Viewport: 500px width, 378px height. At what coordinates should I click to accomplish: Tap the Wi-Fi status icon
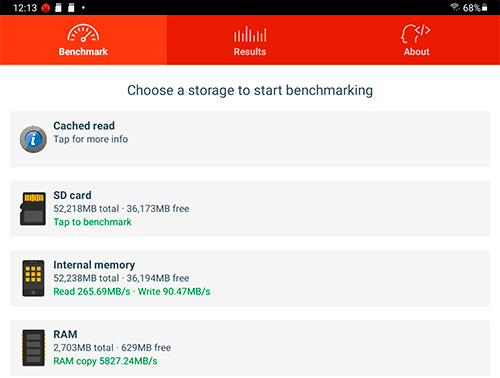tap(455, 7)
